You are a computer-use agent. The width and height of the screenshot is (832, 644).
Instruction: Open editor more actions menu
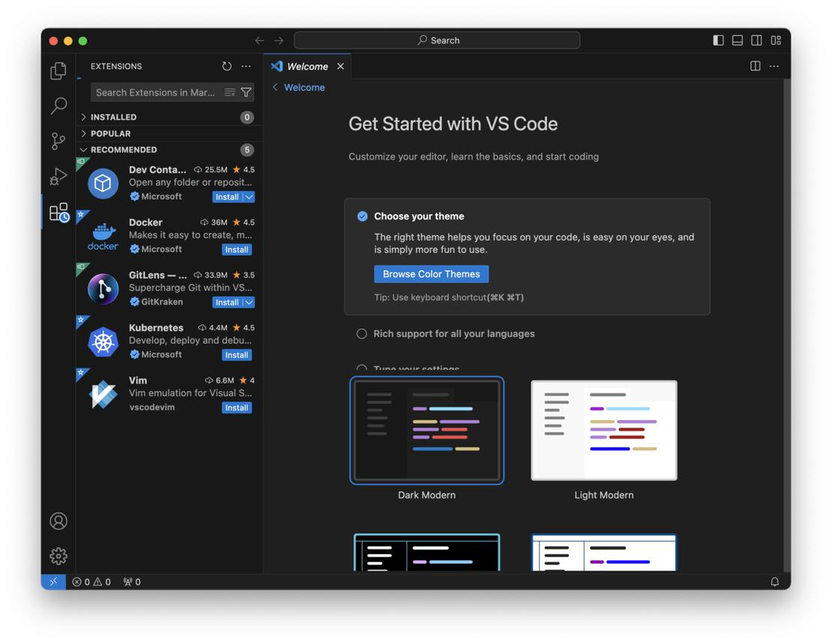(774, 66)
